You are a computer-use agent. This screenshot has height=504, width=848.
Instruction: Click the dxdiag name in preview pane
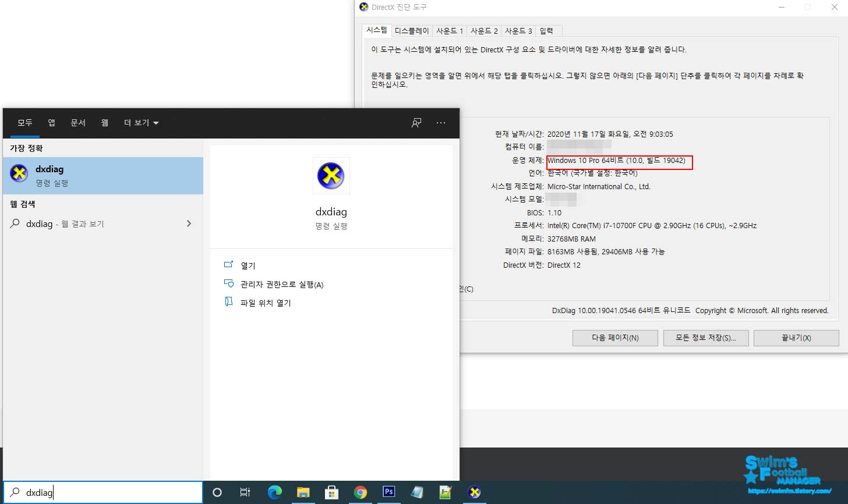pyautogui.click(x=331, y=212)
